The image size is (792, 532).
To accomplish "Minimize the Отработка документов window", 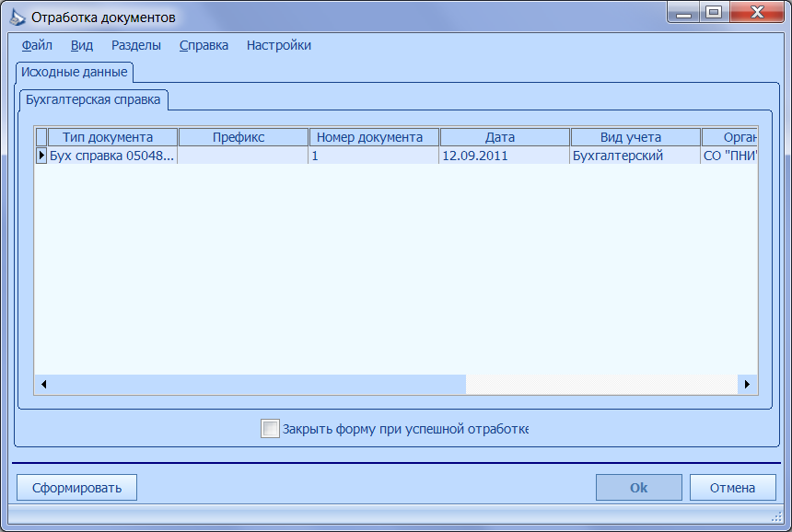I will tap(684, 12).
